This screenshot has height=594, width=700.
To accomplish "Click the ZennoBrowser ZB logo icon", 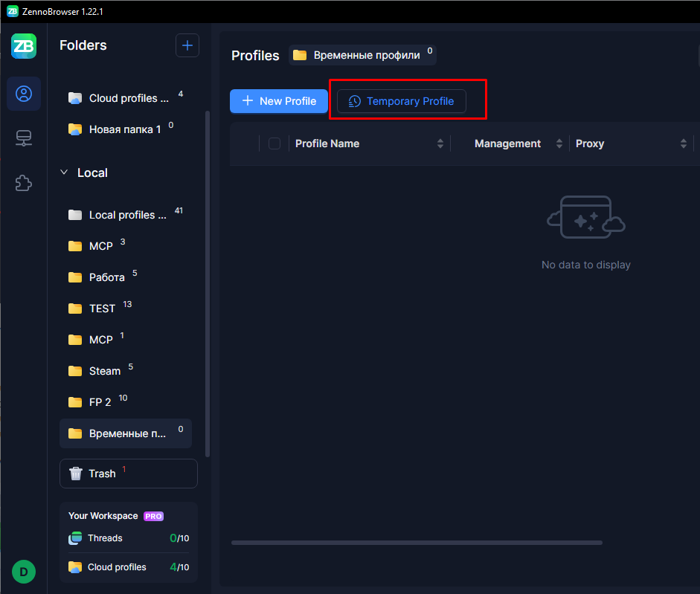I will click(x=24, y=46).
